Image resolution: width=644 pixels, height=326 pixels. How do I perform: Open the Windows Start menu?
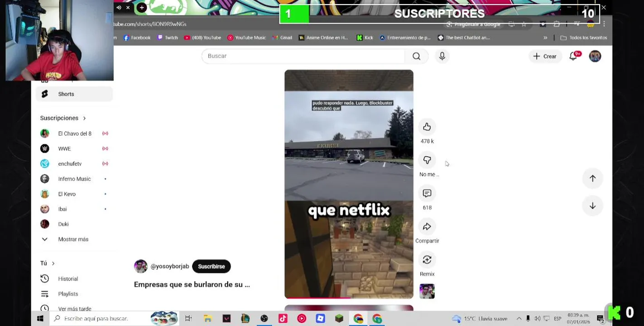pos(40,319)
